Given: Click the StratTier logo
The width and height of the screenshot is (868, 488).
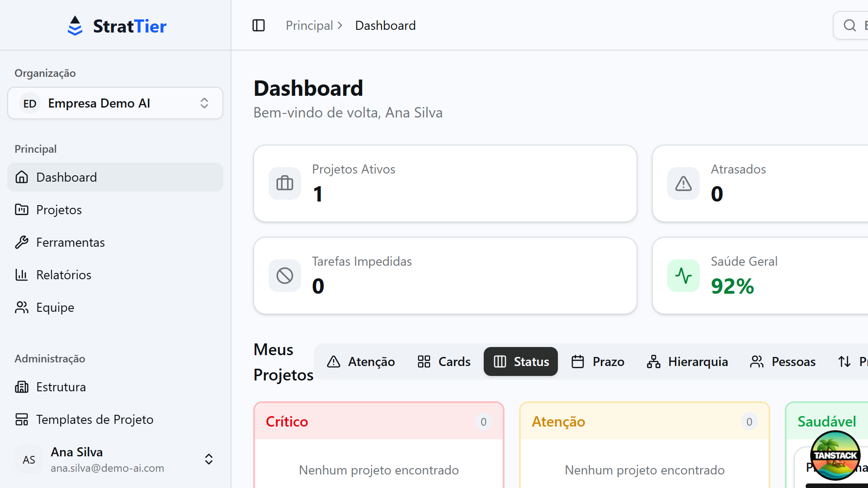Looking at the screenshot, I should point(117,26).
